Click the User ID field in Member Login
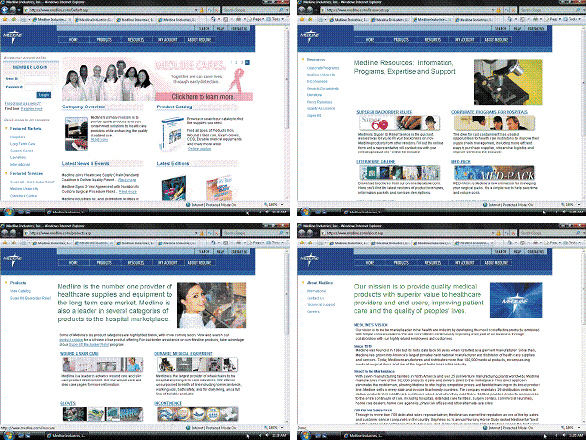 37,79
